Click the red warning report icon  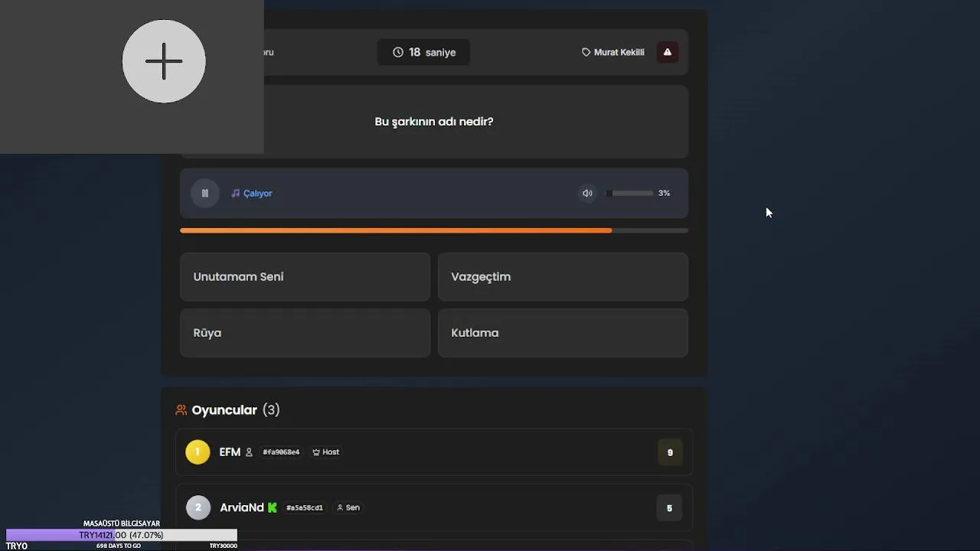pos(668,52)
